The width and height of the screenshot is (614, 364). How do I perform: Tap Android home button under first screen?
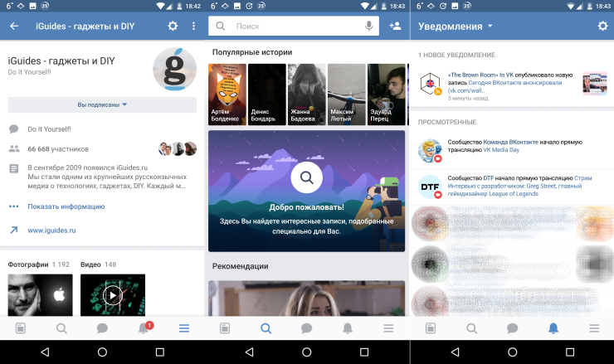tap(102, 352)
